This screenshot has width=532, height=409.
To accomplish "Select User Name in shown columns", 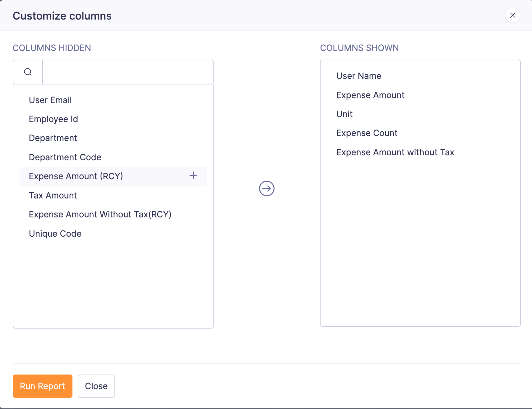I will pos(359,75).
